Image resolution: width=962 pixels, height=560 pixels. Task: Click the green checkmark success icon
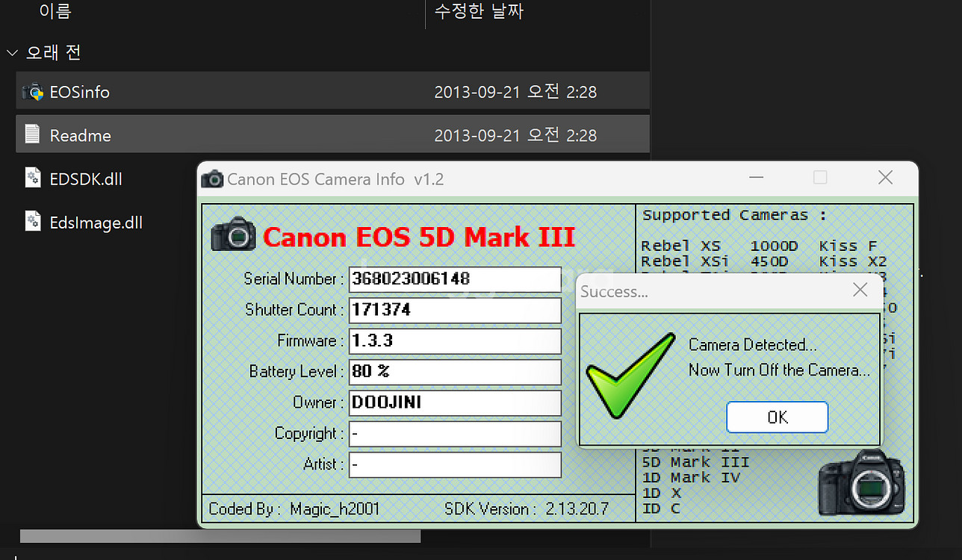point(630,376)
